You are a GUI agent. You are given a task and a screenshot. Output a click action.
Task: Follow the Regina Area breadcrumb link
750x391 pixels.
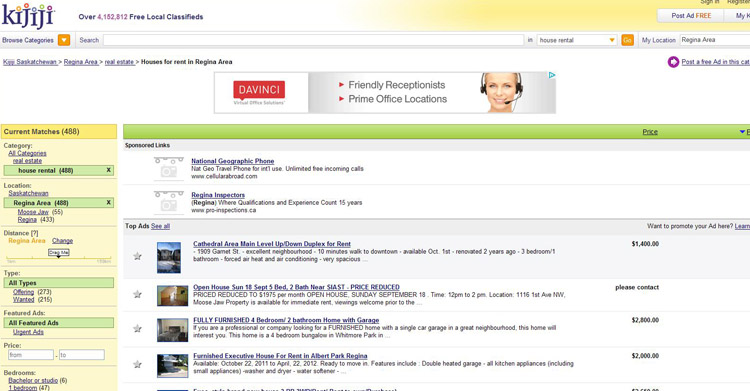click(80, 62)
